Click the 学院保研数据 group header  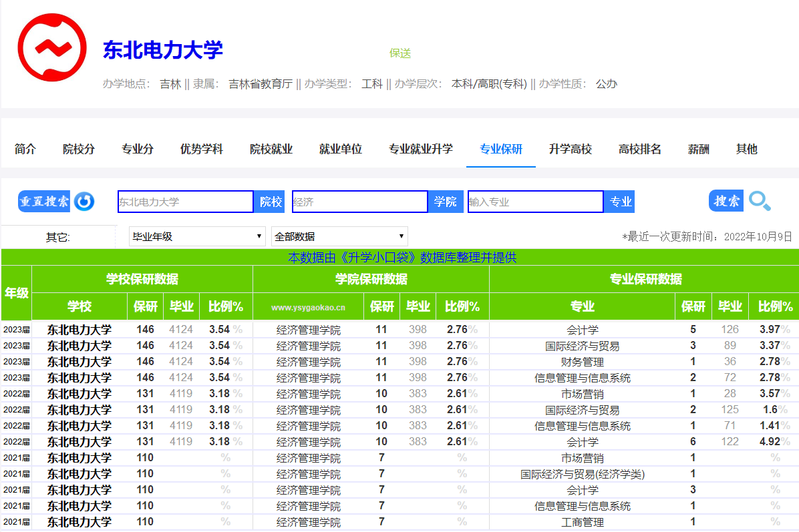click(x=371, y=279)
